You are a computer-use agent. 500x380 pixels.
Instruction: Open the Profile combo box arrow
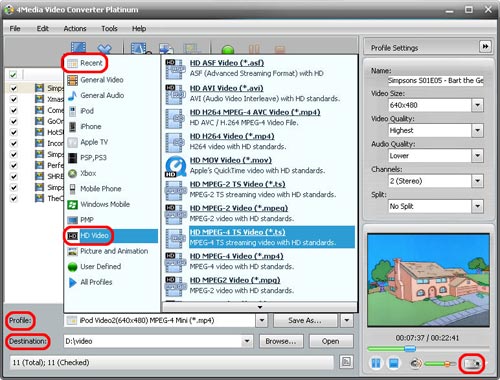click(262, 321)
